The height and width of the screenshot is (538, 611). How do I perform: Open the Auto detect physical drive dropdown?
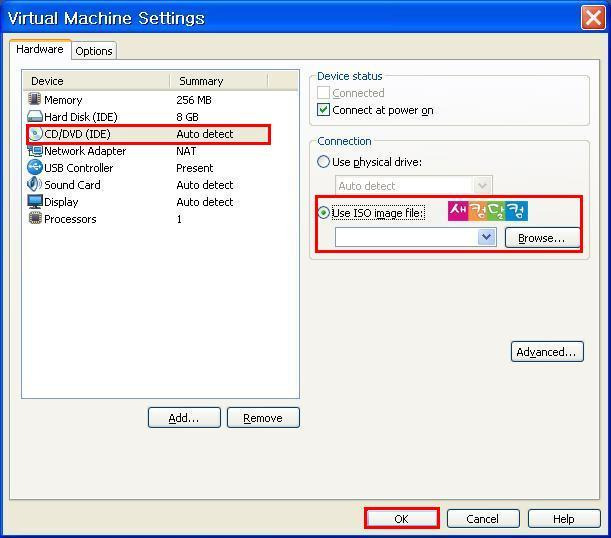pyautogui.click(x=413, y=185)
